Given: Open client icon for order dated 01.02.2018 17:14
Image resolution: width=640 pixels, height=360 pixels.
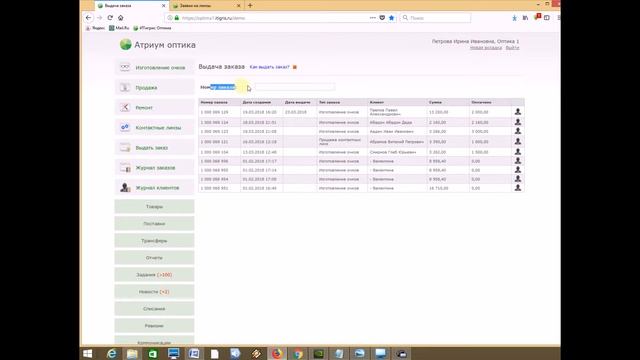Looking at the screenshot, I should tap(518, 170).
